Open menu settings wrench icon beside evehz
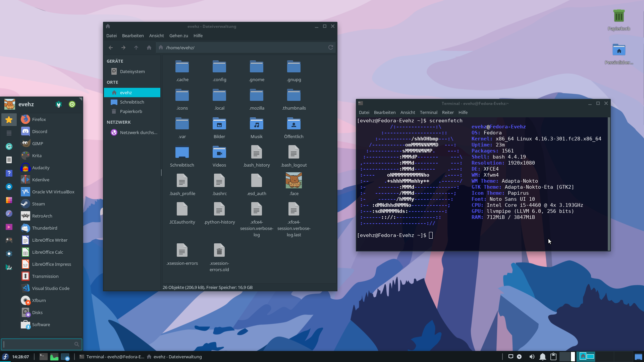The height and width of the screenshot is (362, 644). coord(59,104)
